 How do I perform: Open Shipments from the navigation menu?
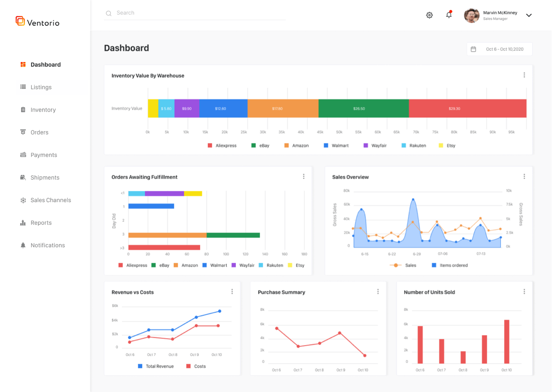click(45, 177)
